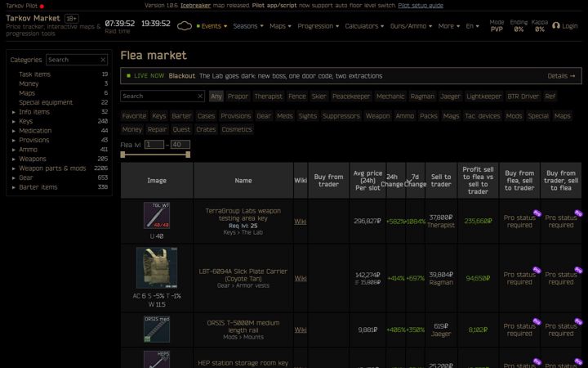The height and width of the screenshot is (368, 588).
Task: Open the Events dropdown menu
Action: [212, 26]
